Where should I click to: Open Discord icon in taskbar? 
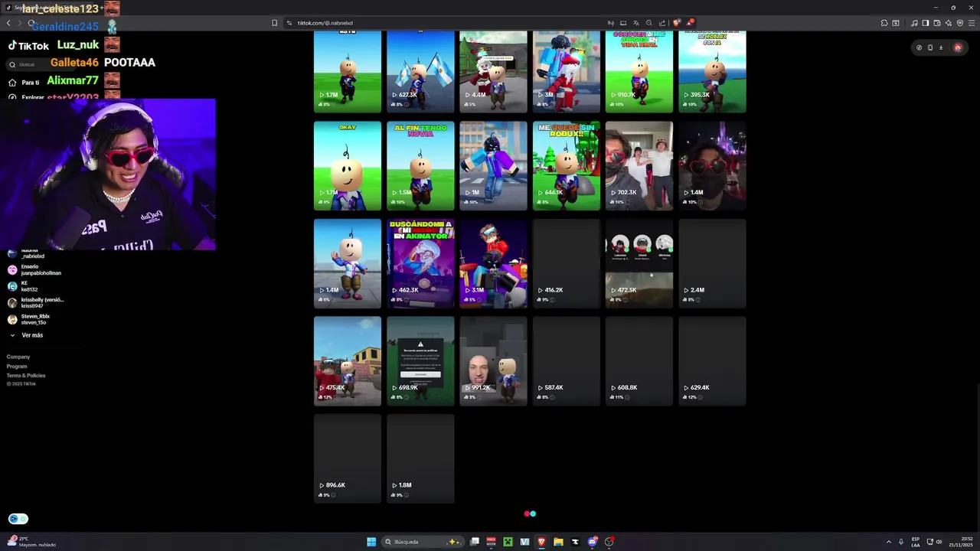[x=592, y=542]
